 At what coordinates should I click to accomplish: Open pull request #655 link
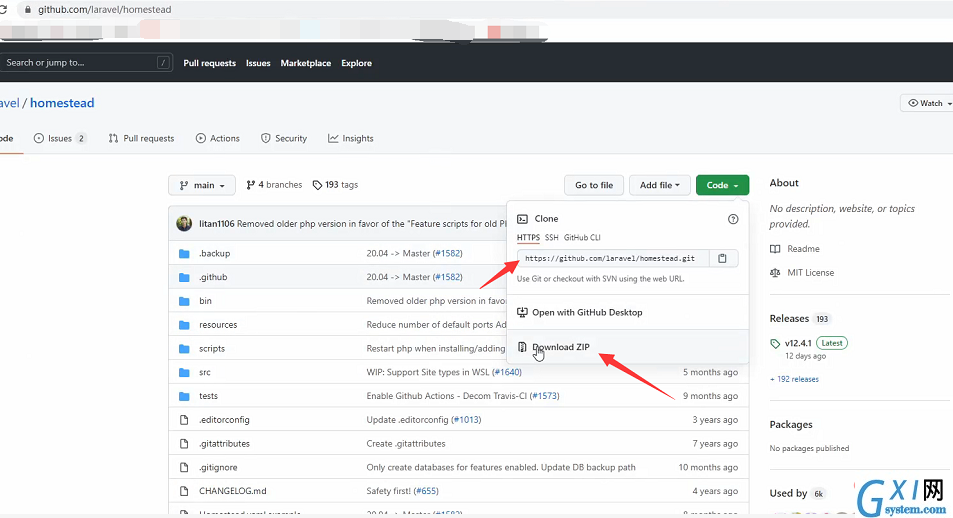[x=425, y=491]
